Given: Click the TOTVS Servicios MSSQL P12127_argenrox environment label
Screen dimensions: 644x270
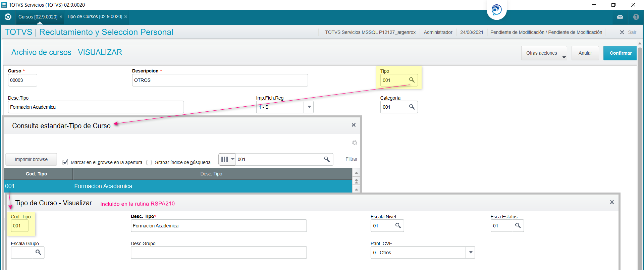Looking at the screenshot, I should pos(370,32).
